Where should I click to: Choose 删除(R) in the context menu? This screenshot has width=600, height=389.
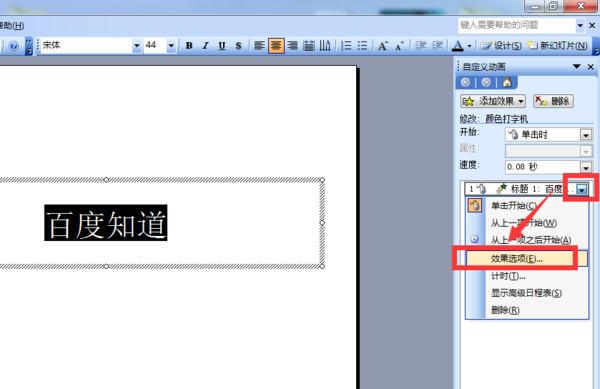tap(527, 310)
